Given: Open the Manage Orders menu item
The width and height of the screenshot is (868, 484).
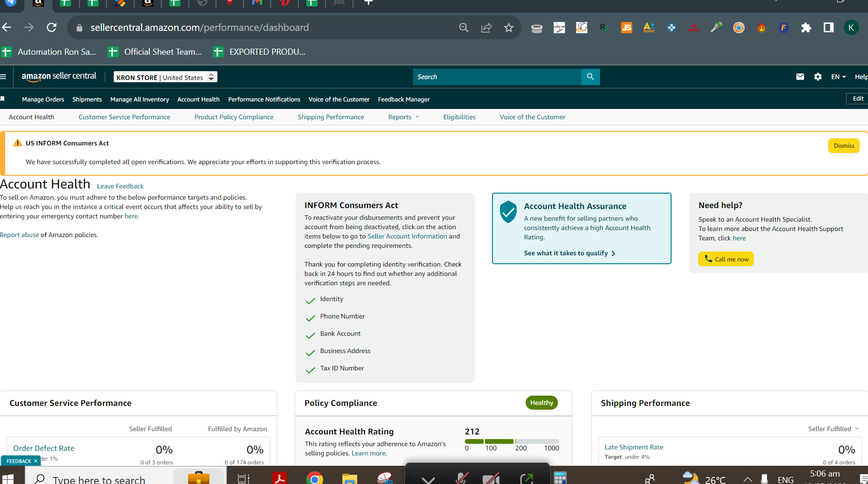Looking at the screenshot, I should [x=43, y=99].
